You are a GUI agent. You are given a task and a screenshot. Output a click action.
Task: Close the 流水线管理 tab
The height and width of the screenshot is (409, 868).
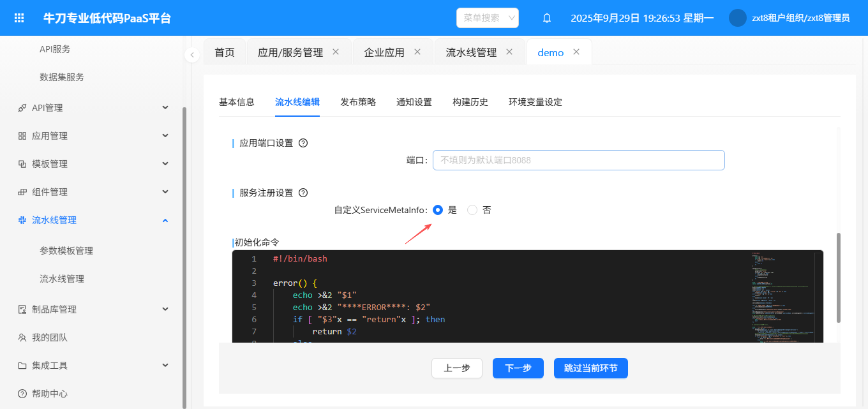click(509, 52)
